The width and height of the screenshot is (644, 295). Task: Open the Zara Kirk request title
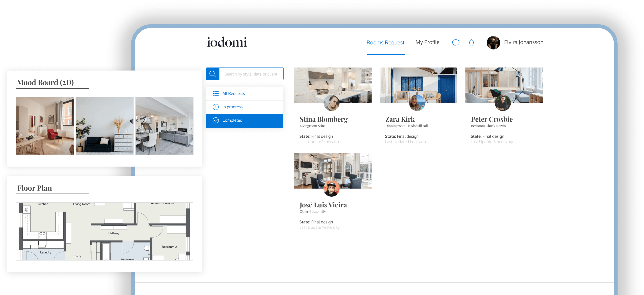click(400, 119)
